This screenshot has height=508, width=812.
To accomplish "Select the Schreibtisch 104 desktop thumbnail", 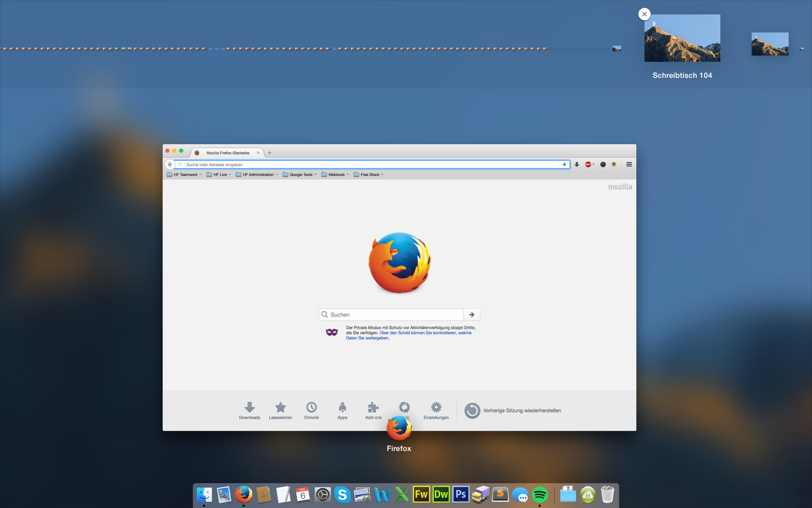I will 682,38.
